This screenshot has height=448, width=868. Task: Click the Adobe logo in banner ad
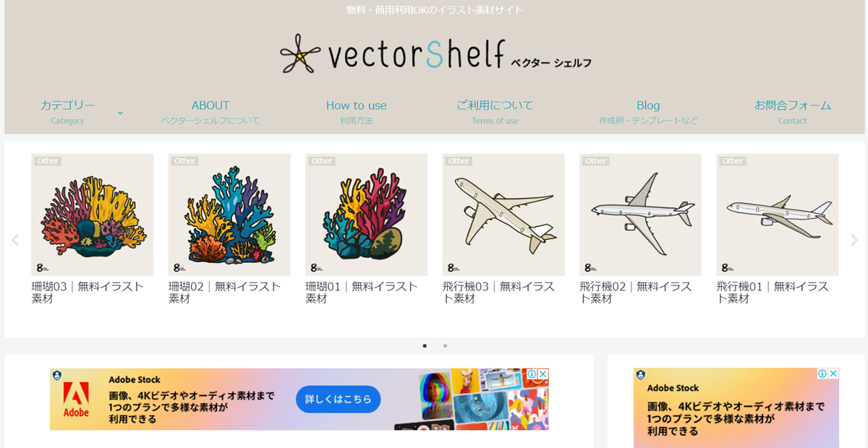(x=76, y=400)
